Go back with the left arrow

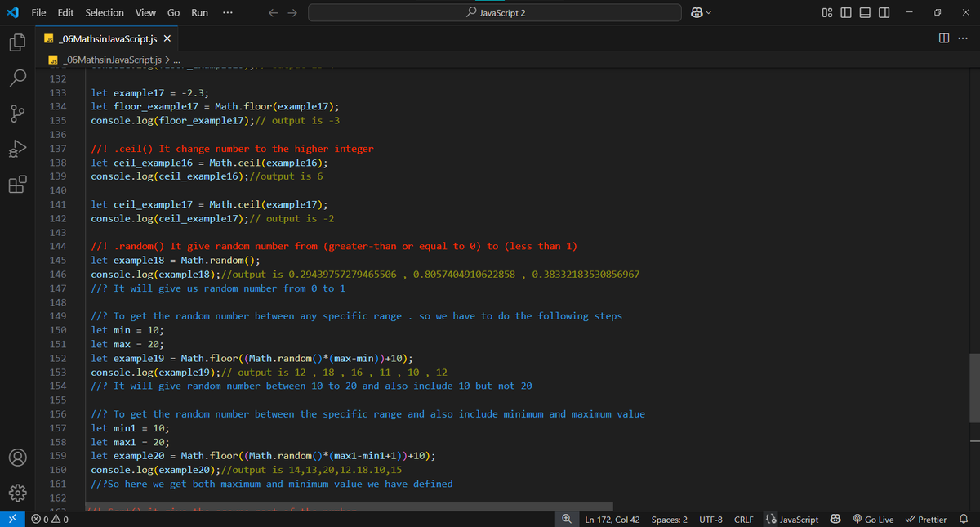point(274,12)
